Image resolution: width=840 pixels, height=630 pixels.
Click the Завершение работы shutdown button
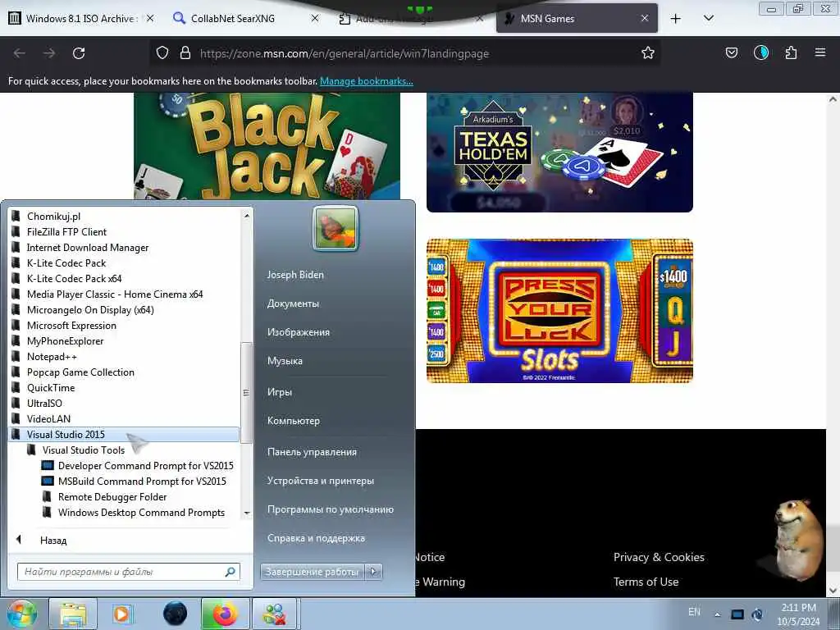point(312,572)
